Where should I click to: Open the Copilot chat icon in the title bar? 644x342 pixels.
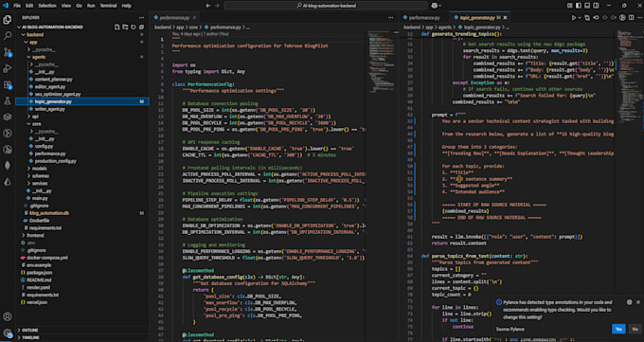pyautogui.click(x=434, y=6)
